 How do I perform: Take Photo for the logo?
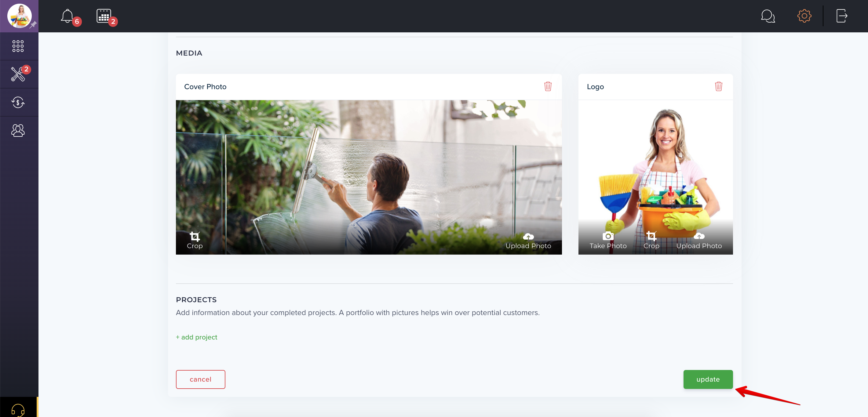click(608, 241)
